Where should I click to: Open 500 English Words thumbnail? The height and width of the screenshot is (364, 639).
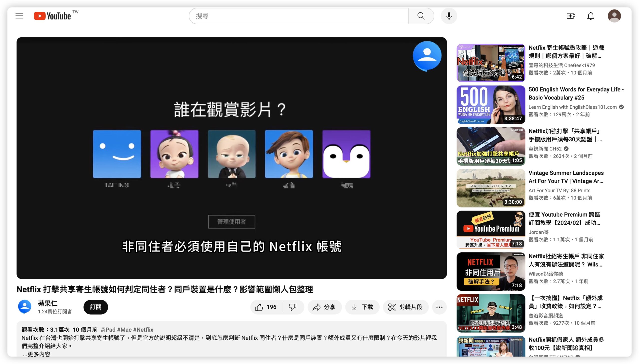point(490,104)
